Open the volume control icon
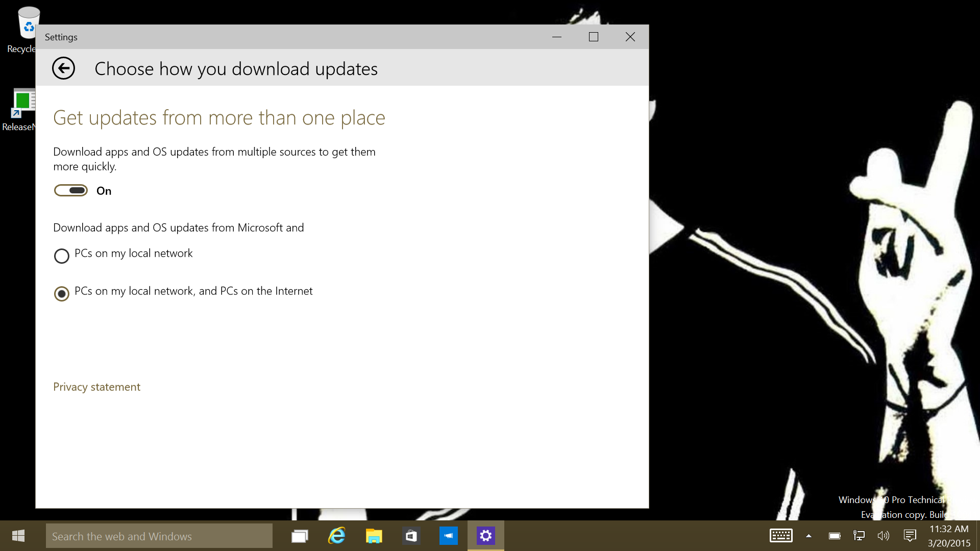 884,536
